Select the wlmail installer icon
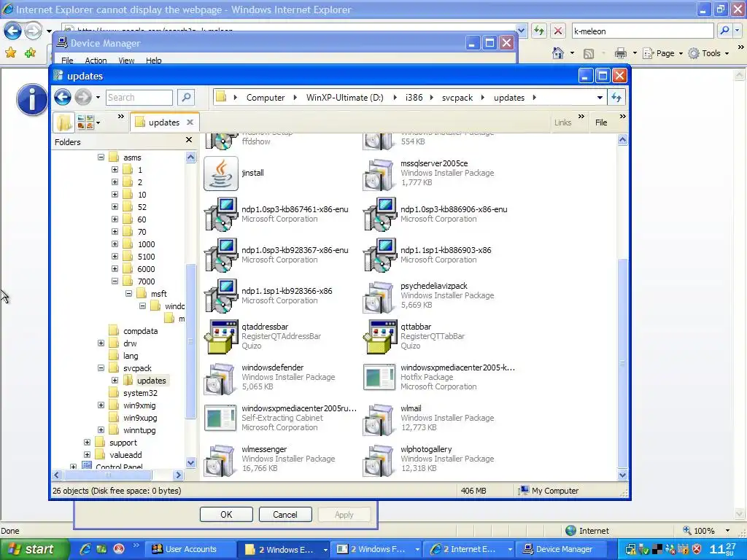The height and width of the screenshot is (560, 747). tap(379, 419)
